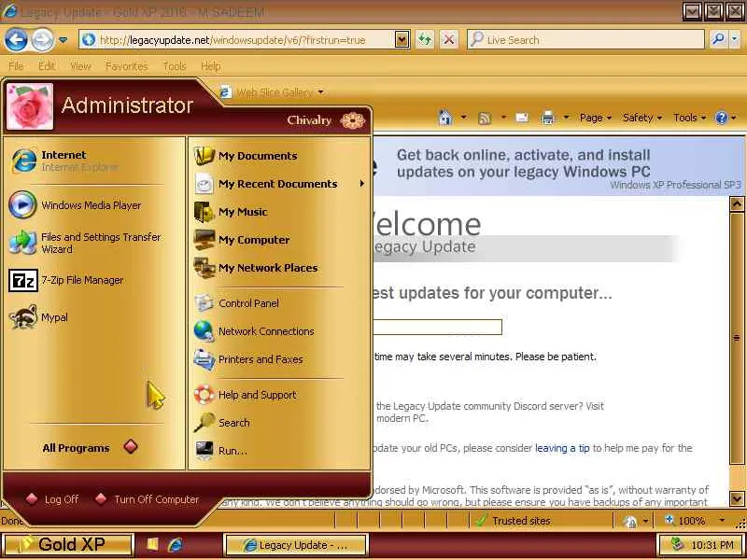747x560 pixels.
Task: Click the page scroll up arrow
Action: click(x=737, y=204)
